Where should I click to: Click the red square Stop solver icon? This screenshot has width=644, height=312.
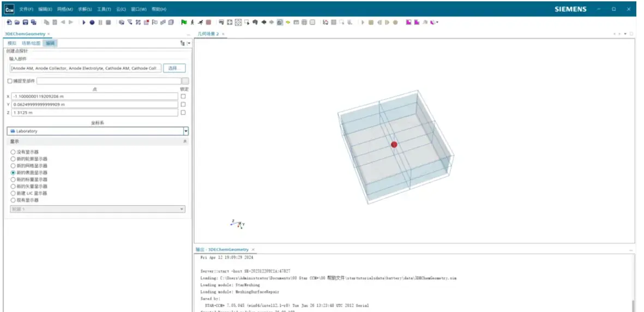pos(208,22)
